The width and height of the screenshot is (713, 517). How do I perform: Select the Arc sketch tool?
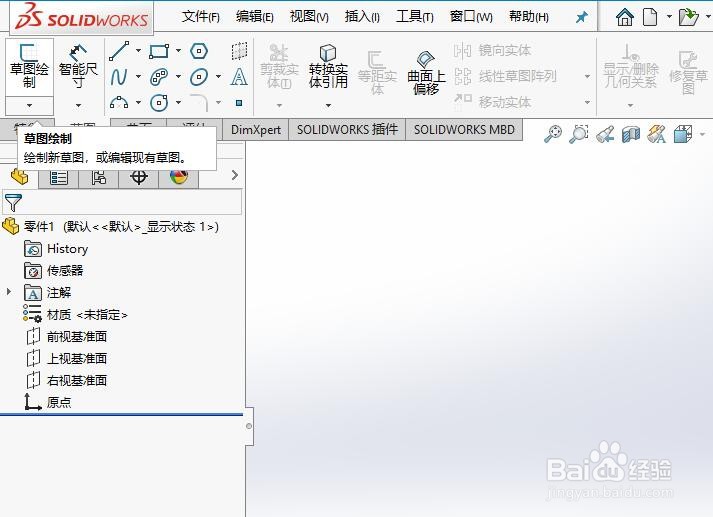pos(119,102)
